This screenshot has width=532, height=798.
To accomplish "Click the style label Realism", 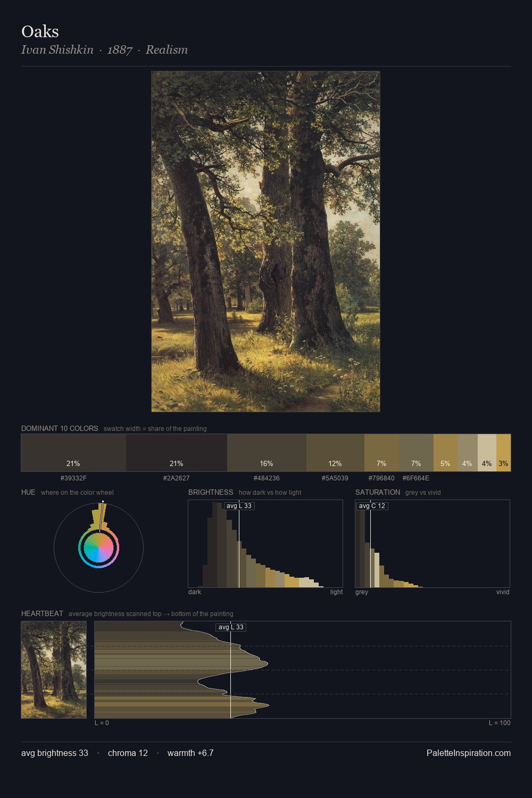I will tap(167, 50).
